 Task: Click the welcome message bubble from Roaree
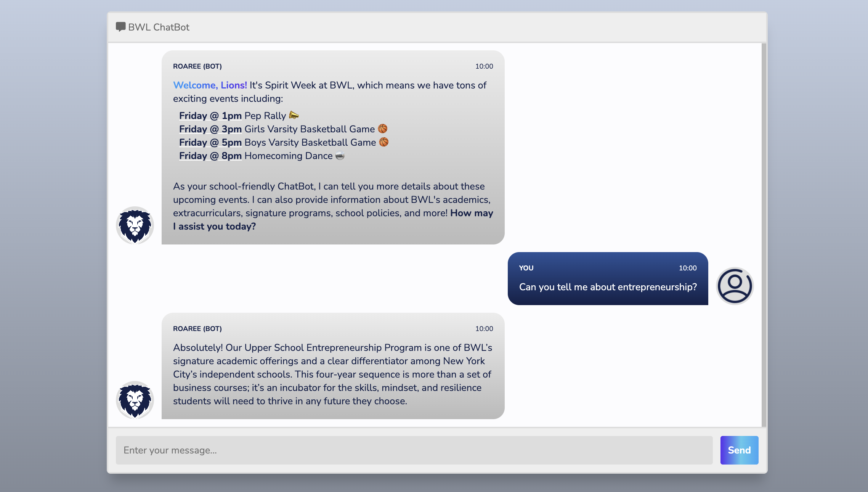(x=333, y=149)
